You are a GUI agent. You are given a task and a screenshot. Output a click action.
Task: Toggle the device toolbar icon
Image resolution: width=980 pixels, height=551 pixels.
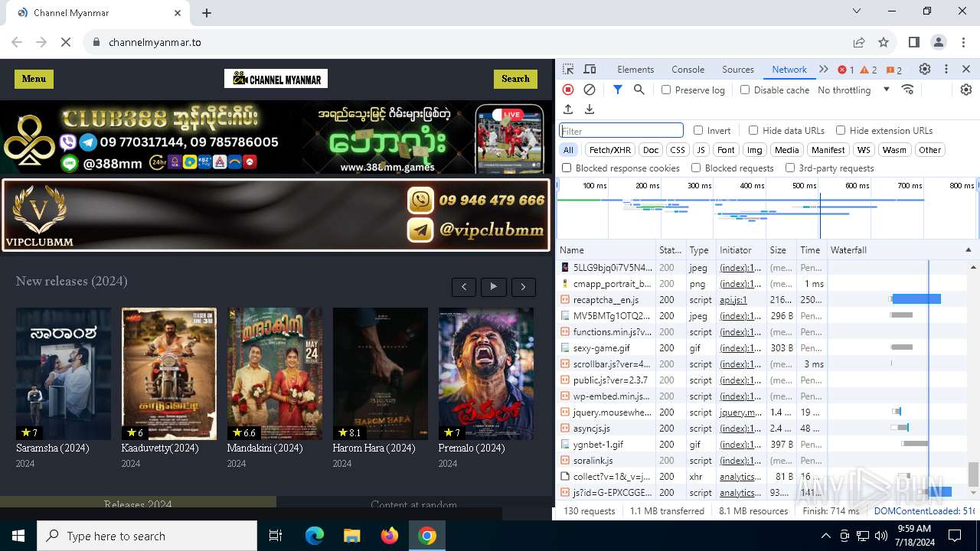(590, 70)
